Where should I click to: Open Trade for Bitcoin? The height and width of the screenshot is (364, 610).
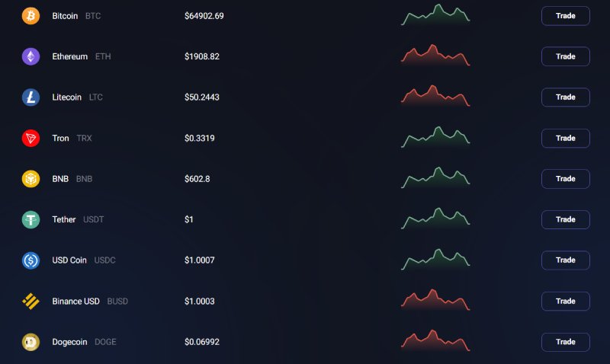[x=565, y=16]
